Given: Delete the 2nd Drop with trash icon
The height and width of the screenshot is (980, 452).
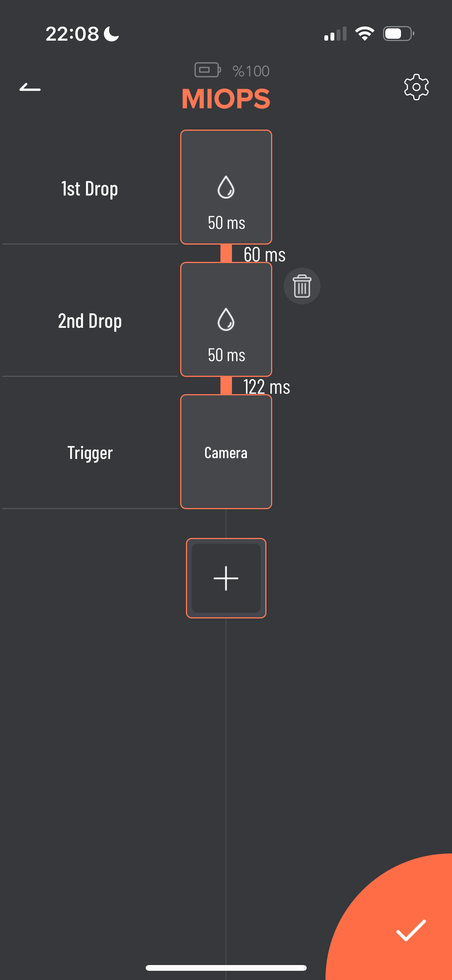Looking at the screenshot, I should point(302,286).
